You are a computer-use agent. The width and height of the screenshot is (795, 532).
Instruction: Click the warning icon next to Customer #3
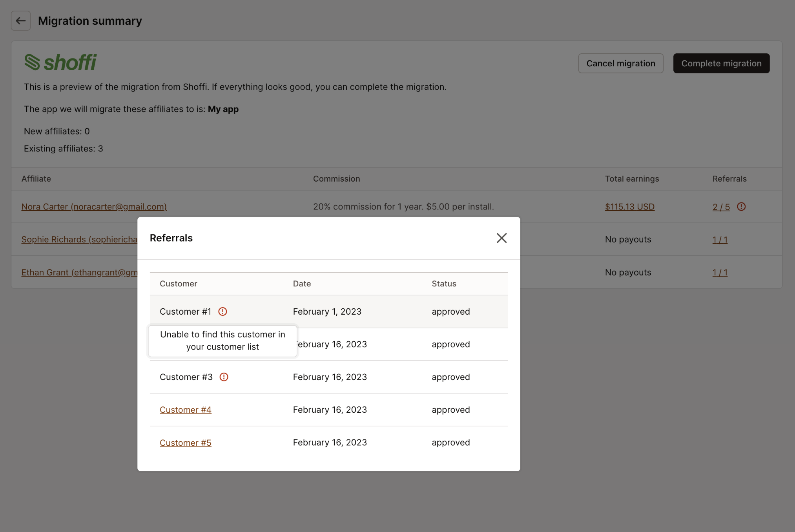(224, 377)
